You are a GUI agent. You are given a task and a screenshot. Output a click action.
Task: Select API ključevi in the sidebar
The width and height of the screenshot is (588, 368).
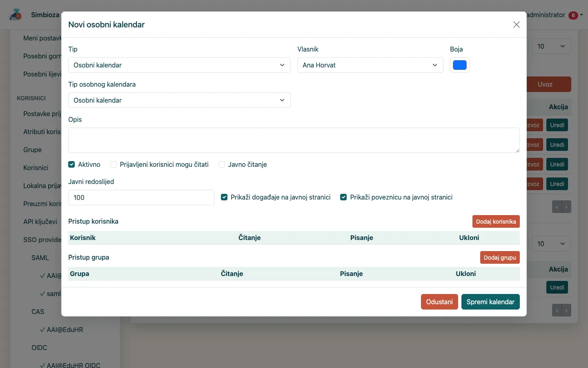pos(40,222)
